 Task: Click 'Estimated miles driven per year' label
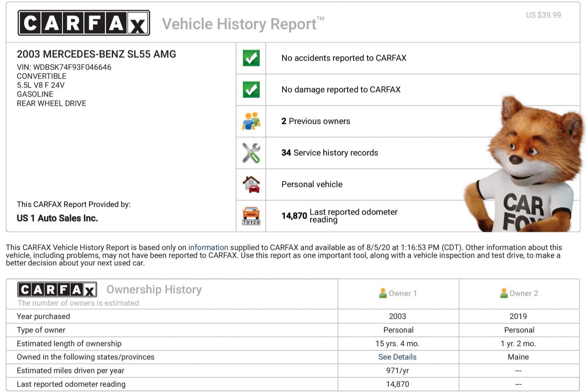(71, 371)
